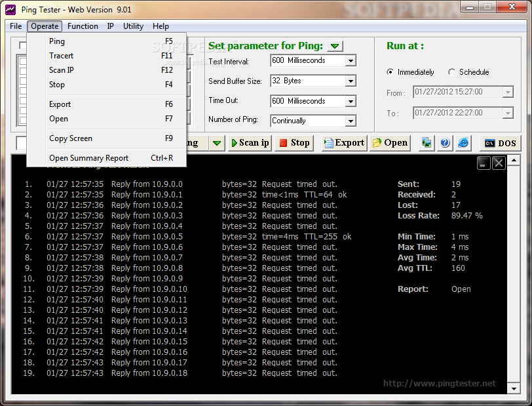532x406 pixels.
Task: Choose Open F7 from Operate menu
Action: (x=107, y=119)
